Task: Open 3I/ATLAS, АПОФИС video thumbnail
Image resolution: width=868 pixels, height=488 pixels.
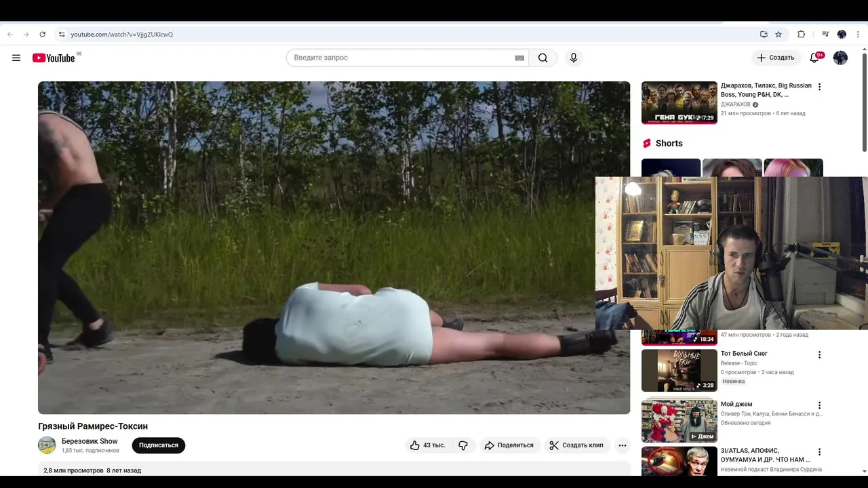Action: point(679,461)
